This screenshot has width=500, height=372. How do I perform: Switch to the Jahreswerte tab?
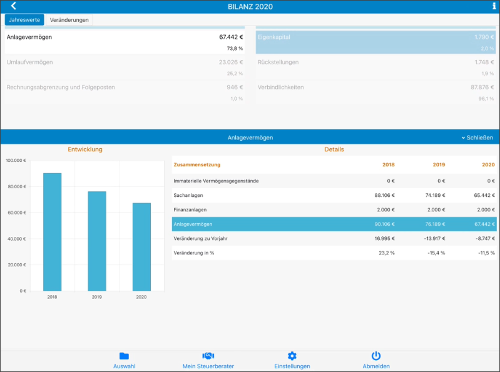24,20
